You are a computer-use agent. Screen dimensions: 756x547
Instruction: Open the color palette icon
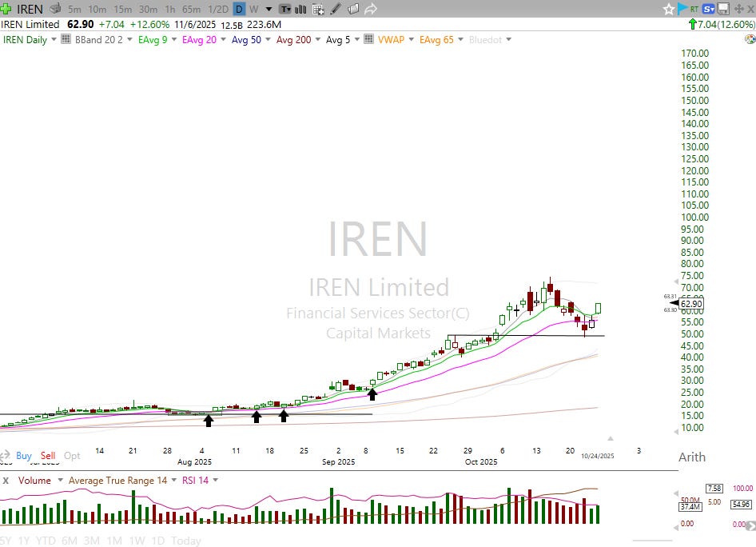coord(750,39)
